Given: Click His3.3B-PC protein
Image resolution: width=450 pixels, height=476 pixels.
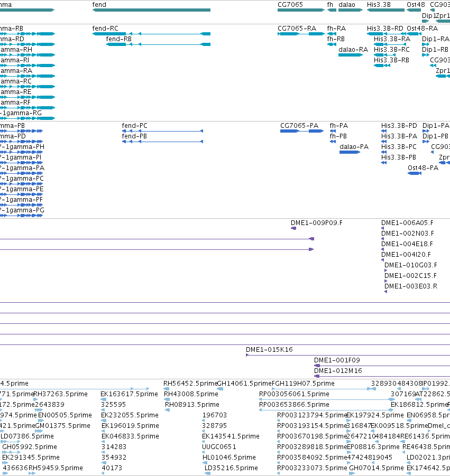Looking at the screenshot, I should 384,152.
